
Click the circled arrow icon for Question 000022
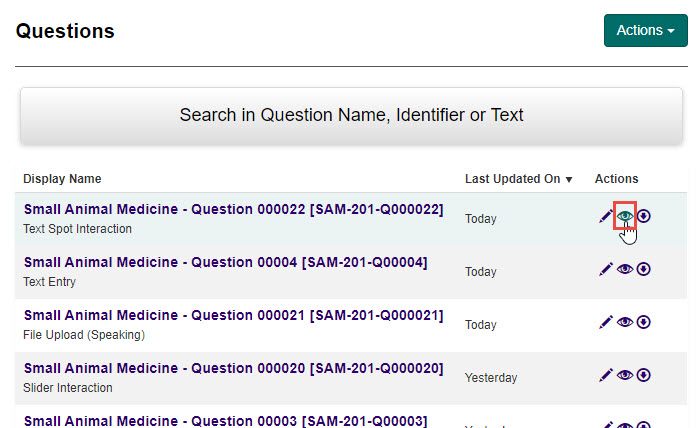click(x=644, y=215)
